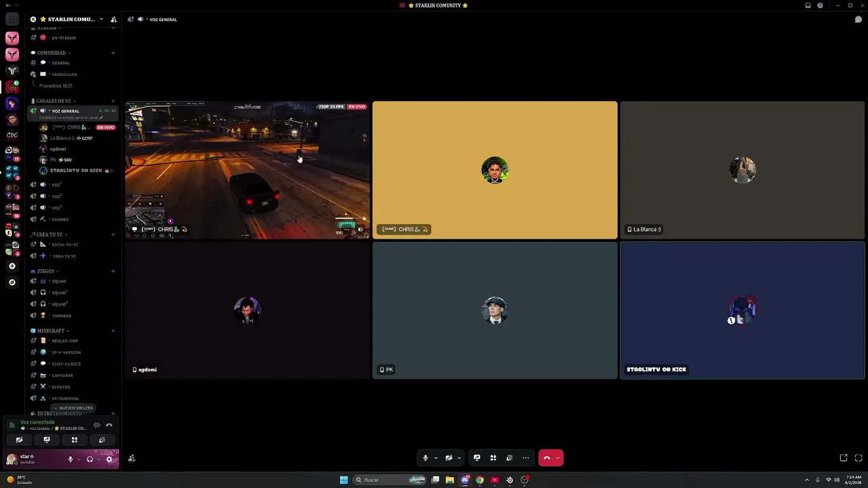Open soundboard in call controls bar
Screen dimensions: 868x488
509,458
